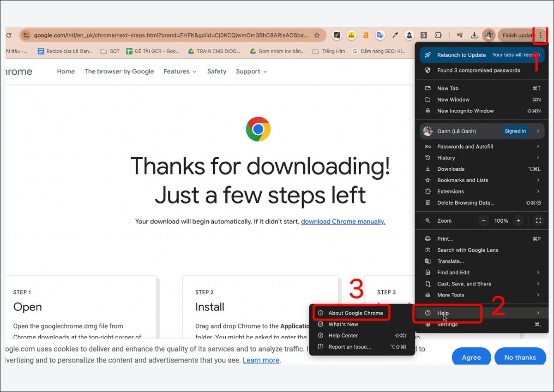Increase zoom with the plus button
The height and width of the screenshot is (392, 554).
click(518, 221)
